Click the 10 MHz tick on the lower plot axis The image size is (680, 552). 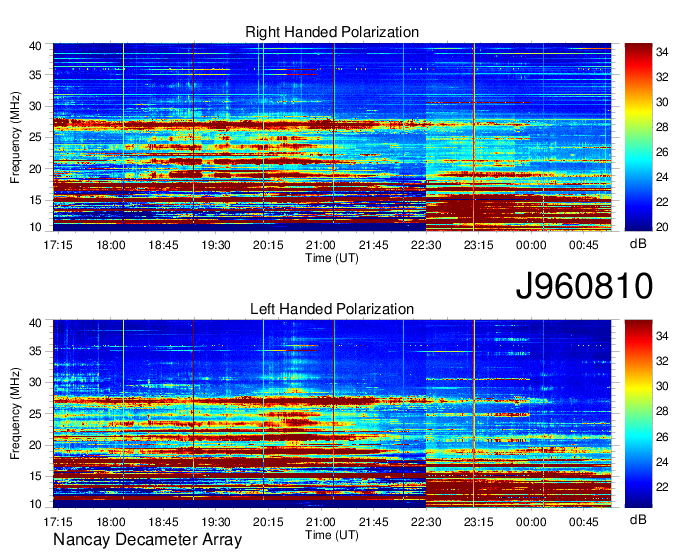(x=35, y=504)
